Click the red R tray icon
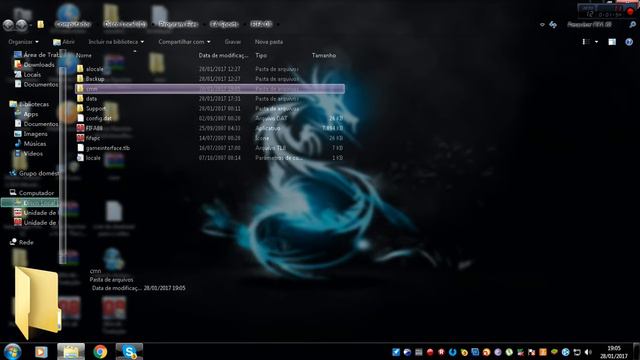Viewport: 640px width, 360px height. click(x=441, y=352)
